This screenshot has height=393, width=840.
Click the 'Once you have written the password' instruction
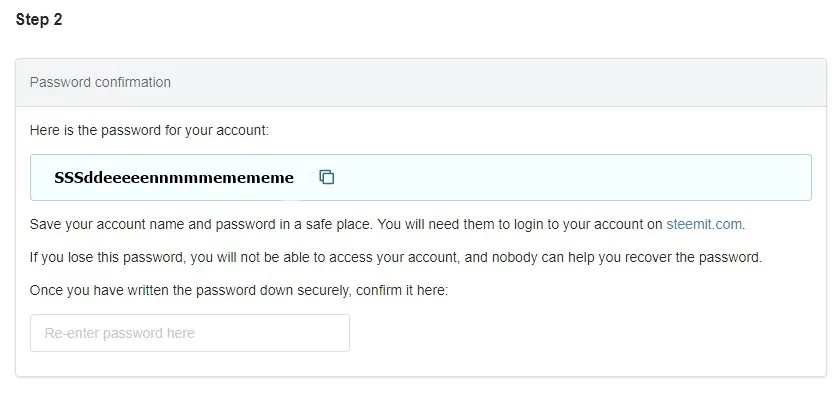(238, 290)
